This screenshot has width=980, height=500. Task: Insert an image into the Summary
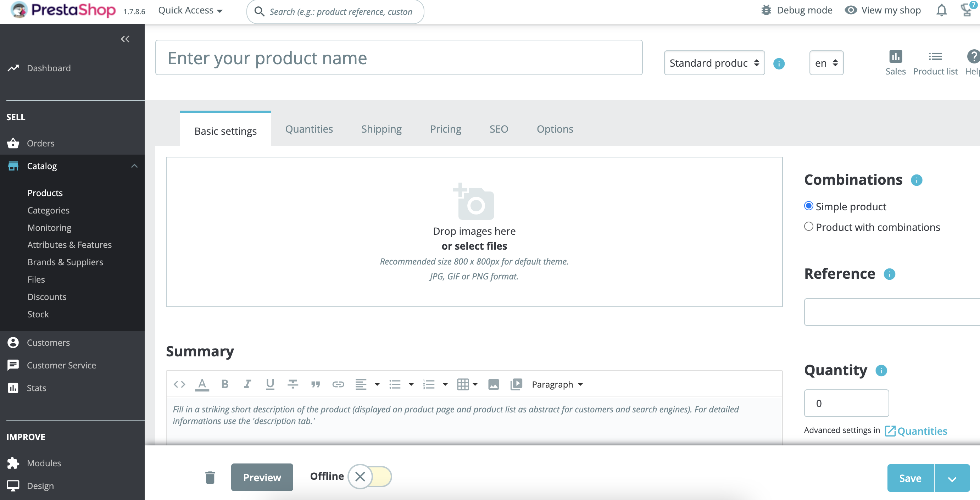click(494, 384)
